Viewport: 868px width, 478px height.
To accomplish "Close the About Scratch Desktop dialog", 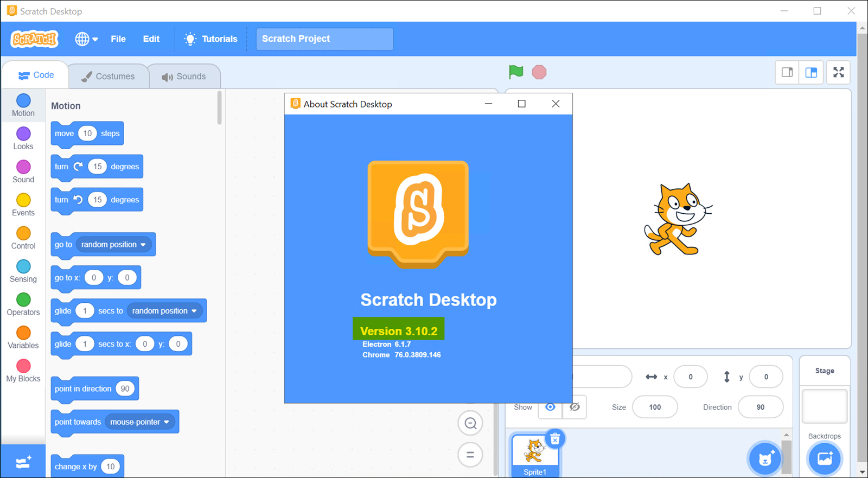I will pyautogui.click(x=556, y=104).
